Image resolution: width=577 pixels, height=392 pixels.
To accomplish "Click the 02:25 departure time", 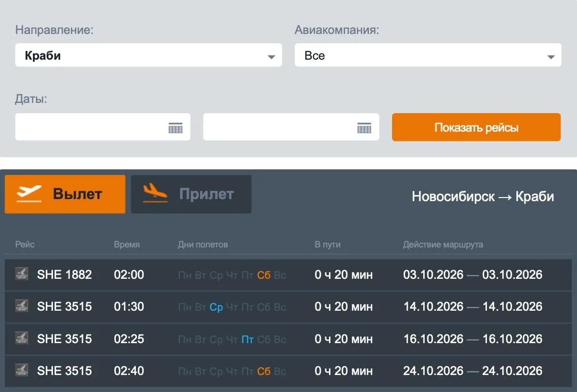I will (x=129, y=338).
